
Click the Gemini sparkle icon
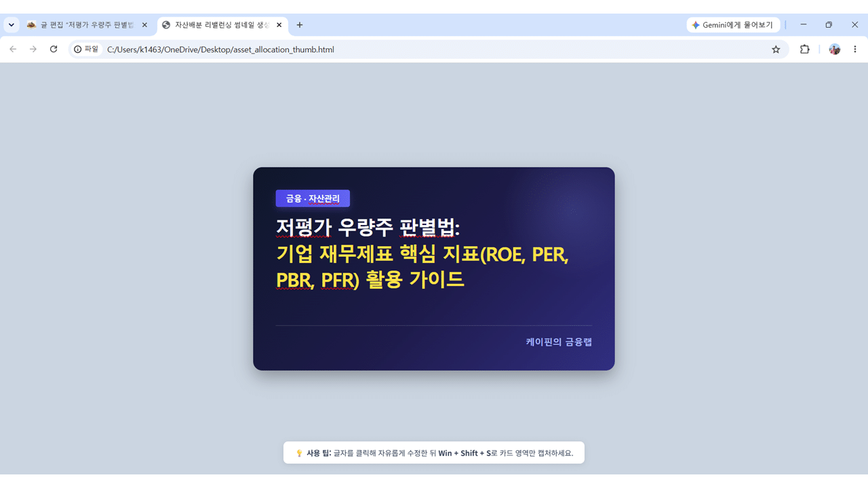(x=695, y=25)
